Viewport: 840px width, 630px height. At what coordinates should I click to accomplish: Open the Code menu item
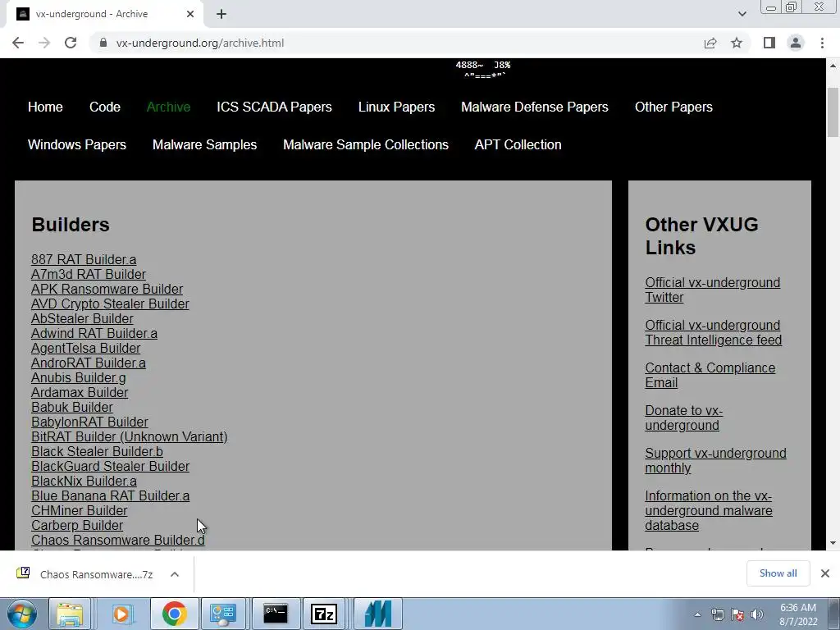pos(104,107)
